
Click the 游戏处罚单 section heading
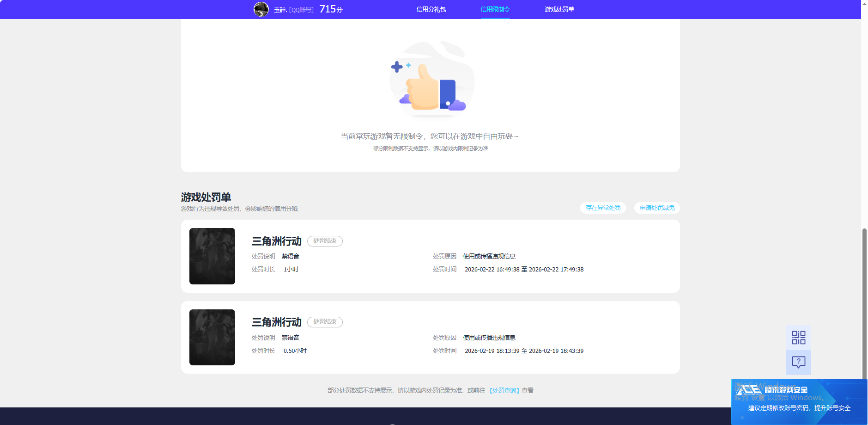pos(206,197)
